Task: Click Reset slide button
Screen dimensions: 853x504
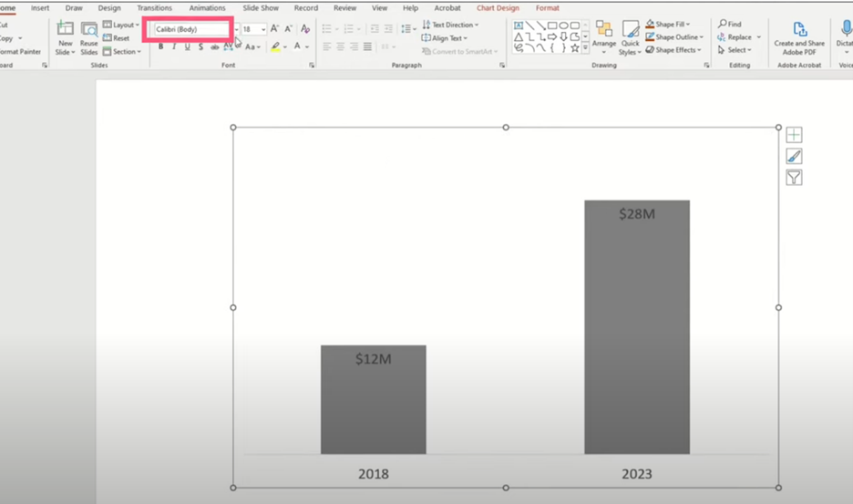Action: click(x=117, y=38)
